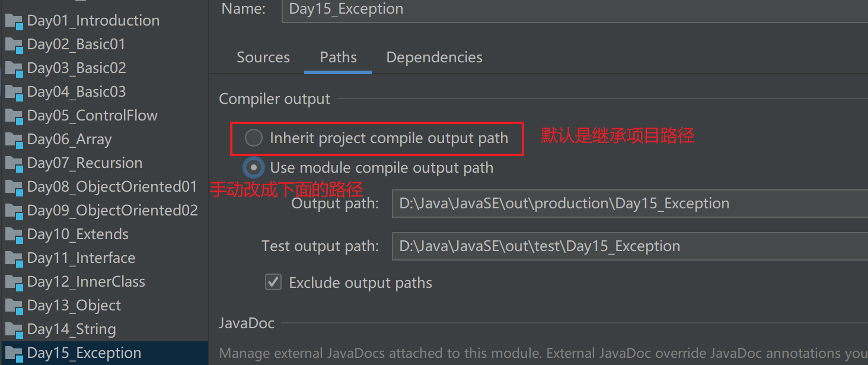This screenshot has width=868, height=365.
Task: Click the Day11_Interface module folder icon
Action: (x=14, y=259)
